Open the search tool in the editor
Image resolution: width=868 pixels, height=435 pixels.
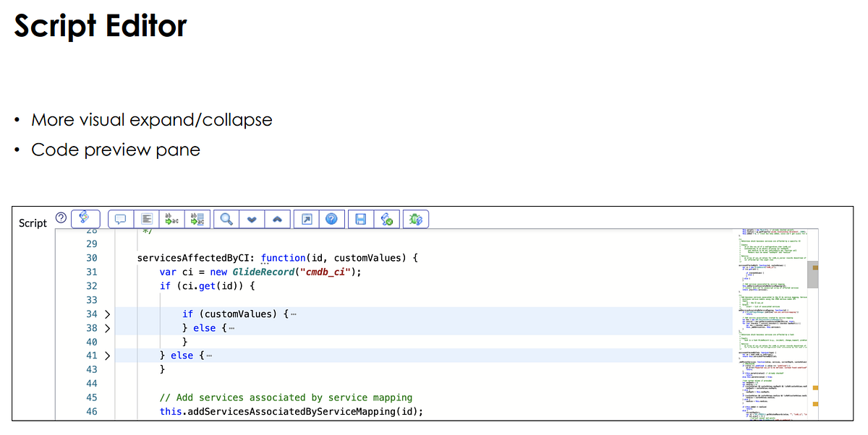pos(225,218)
